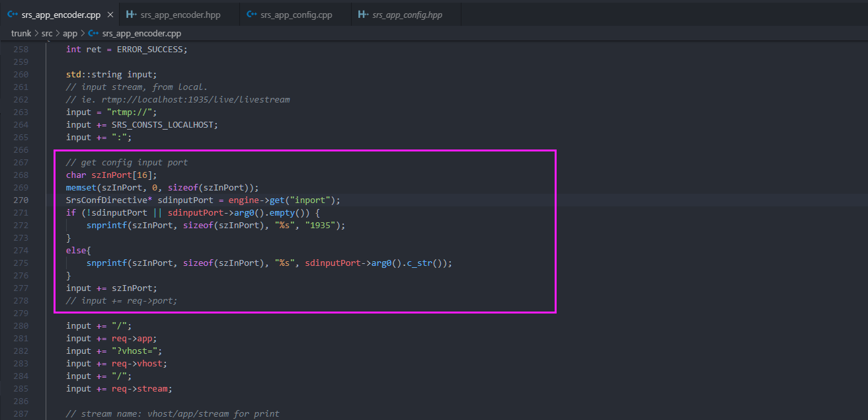Select the srs_app_encoder.cpp tab
The height and width of the screenshot is (420, 868).
(x=59, y=15)
